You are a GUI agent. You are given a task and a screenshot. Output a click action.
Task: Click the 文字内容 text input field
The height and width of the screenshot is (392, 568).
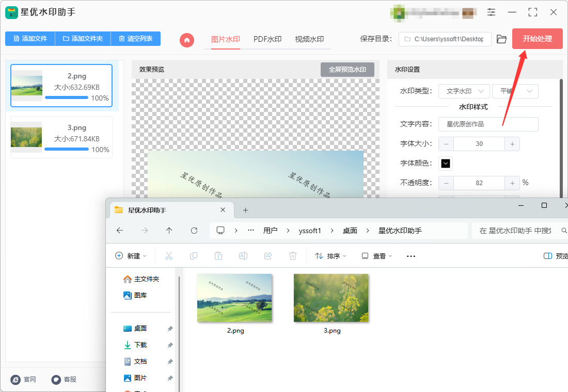click(x=488, y=124)
